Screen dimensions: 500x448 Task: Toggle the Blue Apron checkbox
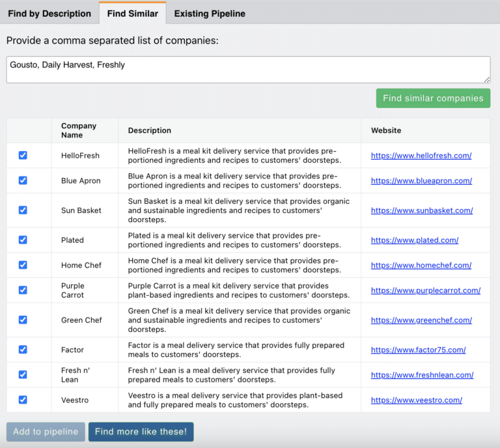click(x=23, y=180)
